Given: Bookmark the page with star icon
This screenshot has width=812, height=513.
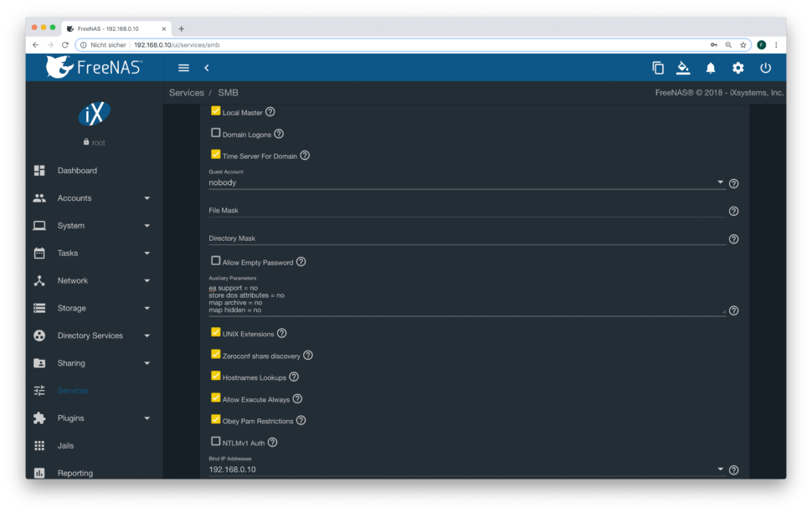Looking at the screenshot, I should (743, 45).
